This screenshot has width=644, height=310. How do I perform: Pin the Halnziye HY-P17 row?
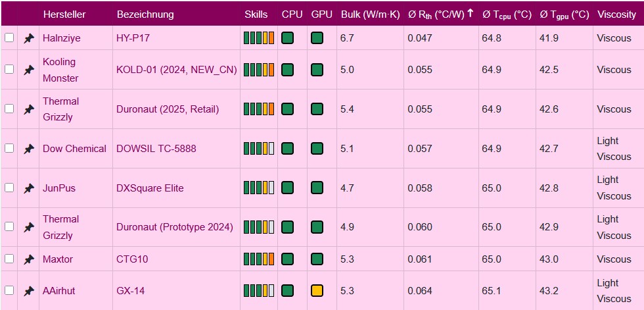29,38
